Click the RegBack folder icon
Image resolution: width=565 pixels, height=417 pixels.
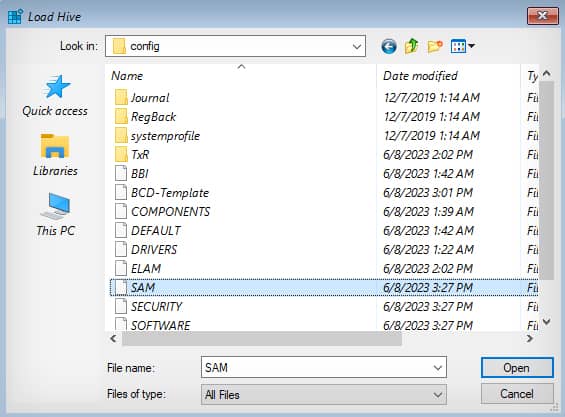pyautogui.click(x=121, y=117)
